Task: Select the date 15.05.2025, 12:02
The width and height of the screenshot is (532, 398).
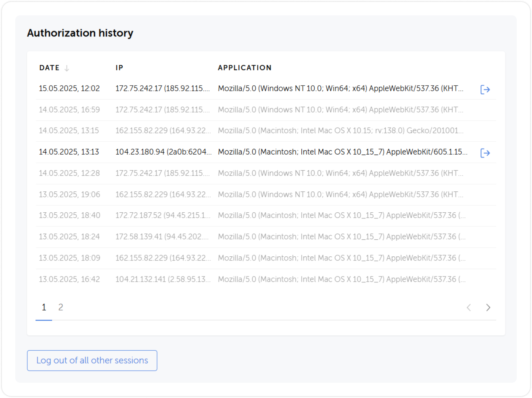Action: click(x=69, y=88)
